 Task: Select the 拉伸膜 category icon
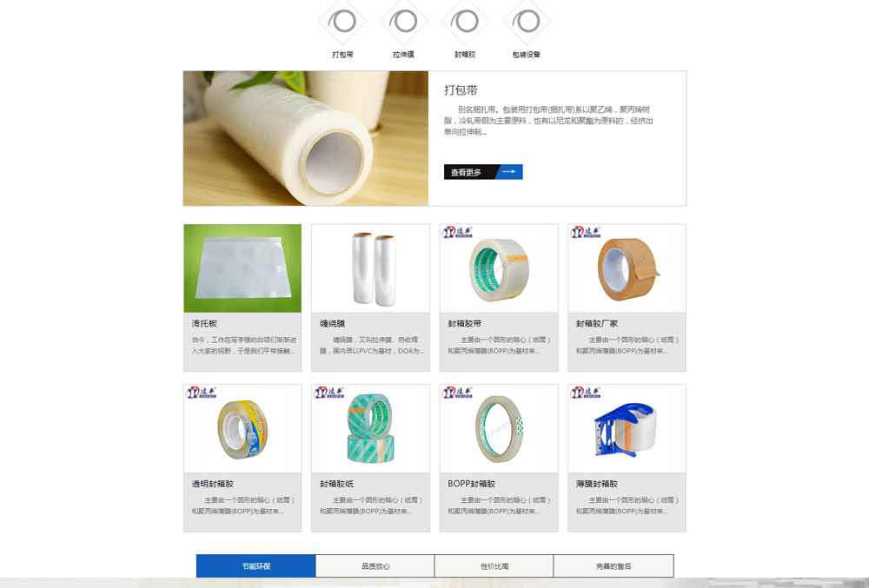[404, 22]
